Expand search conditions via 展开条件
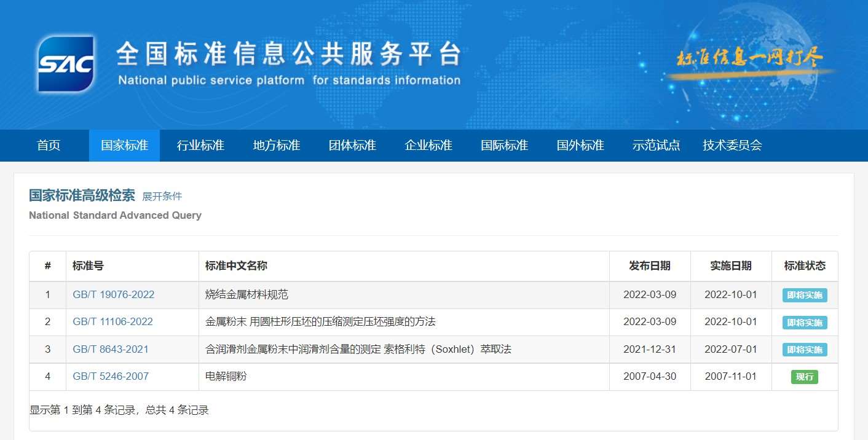Image resolution: width=868 pixels, height=440 pixels. (x=162, y=197)
